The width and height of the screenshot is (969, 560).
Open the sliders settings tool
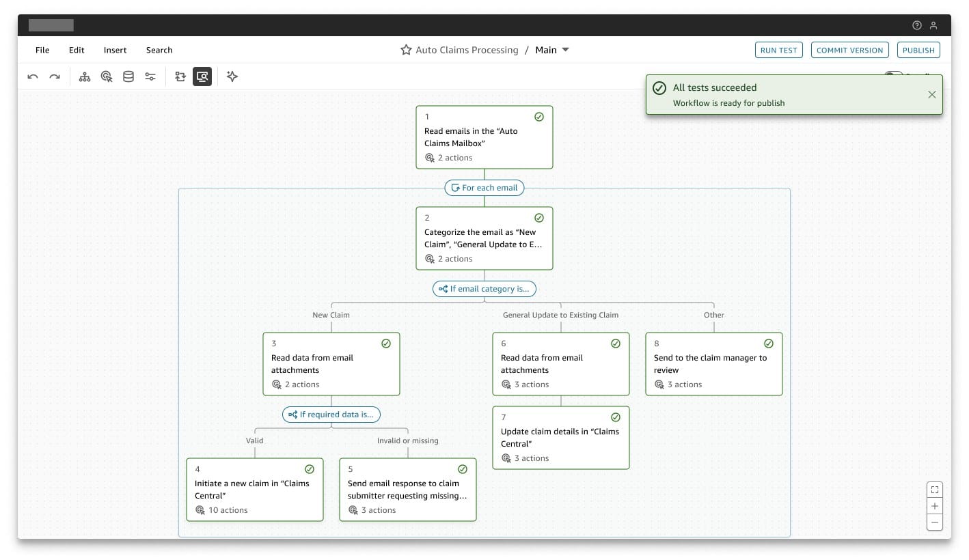[150, 76]
